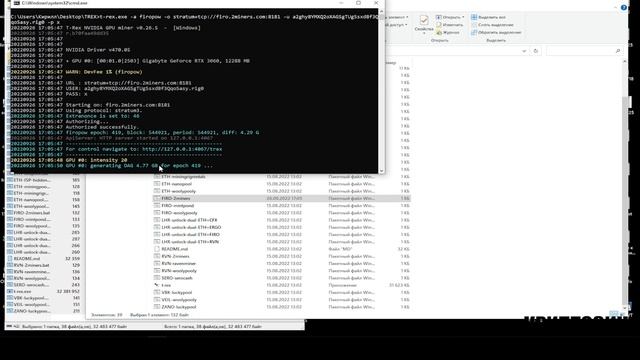
Task: Click the batch file icon beside FIRO-mintpond
Action: [156, 205]
